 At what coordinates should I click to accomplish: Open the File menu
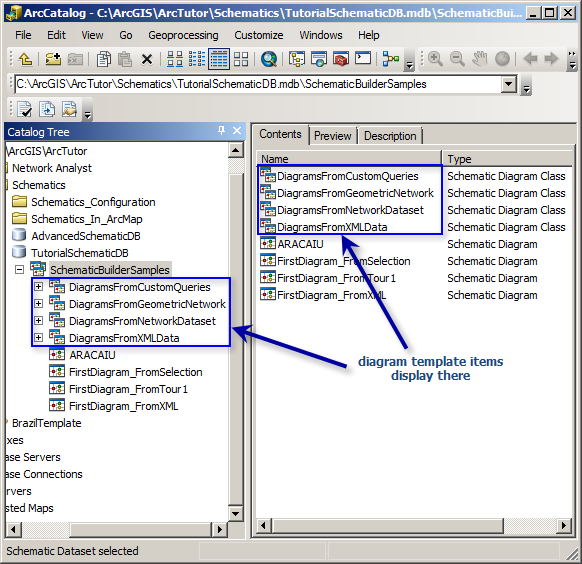[x=23, y=35]
